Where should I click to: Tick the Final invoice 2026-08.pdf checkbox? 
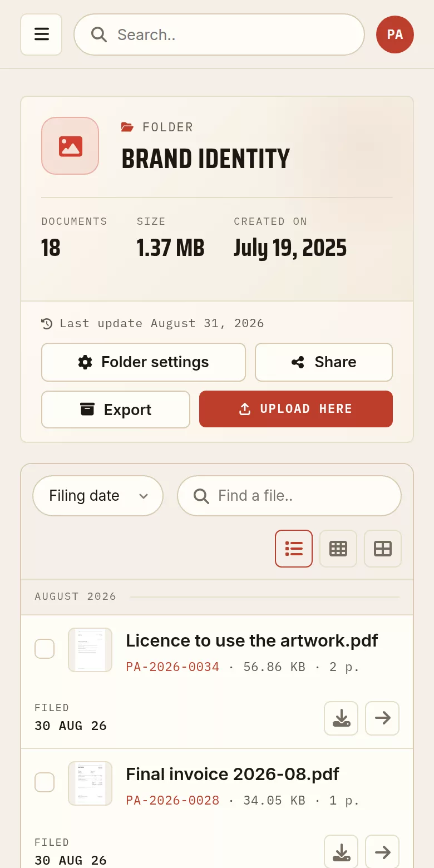(x=45, y=782)
